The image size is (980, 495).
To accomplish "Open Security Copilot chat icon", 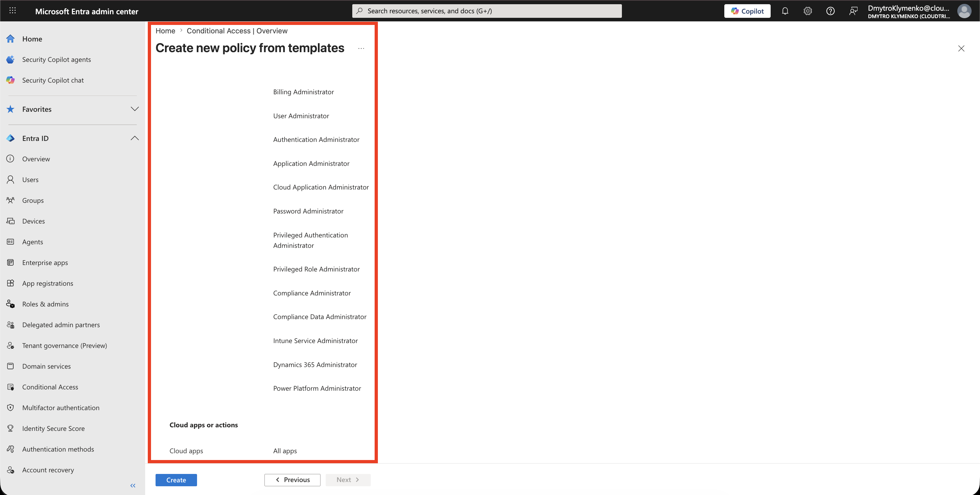I will click(10, 80).
